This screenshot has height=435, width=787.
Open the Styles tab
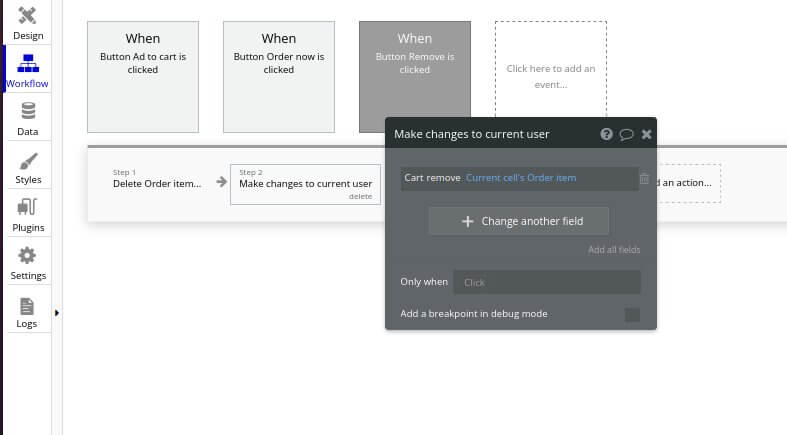[x=28, y=167]
